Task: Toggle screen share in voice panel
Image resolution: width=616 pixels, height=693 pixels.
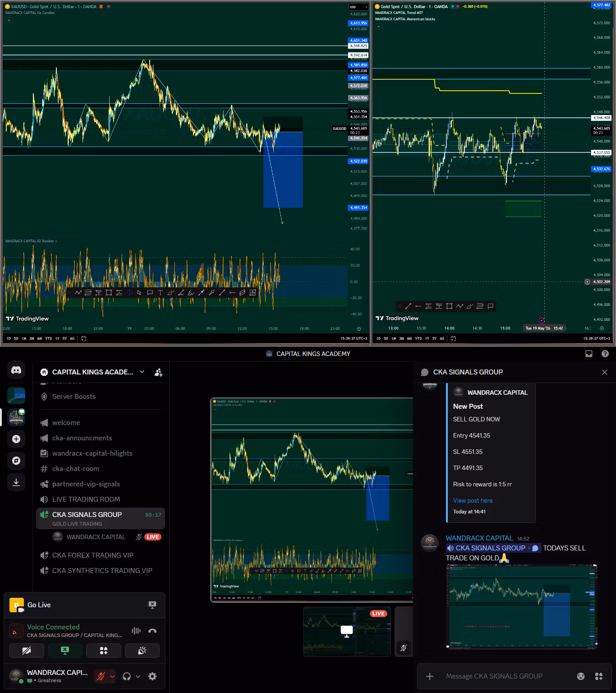Action: click(65, 651)
